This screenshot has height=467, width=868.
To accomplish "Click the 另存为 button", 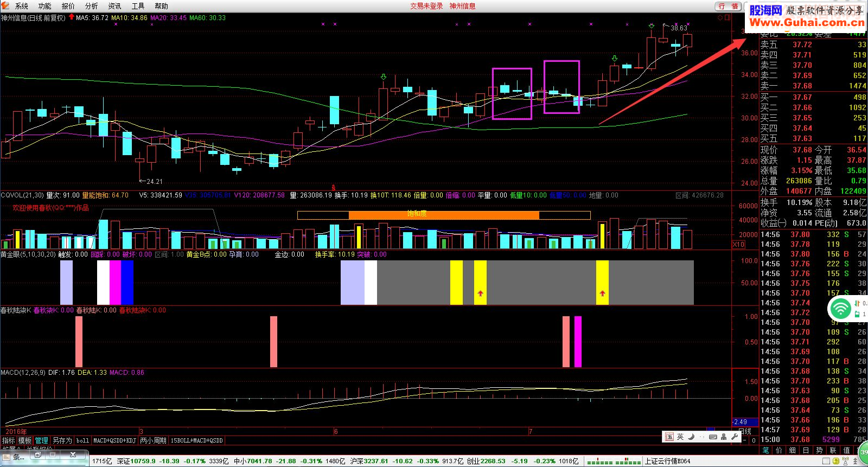I will pos(62,440).
